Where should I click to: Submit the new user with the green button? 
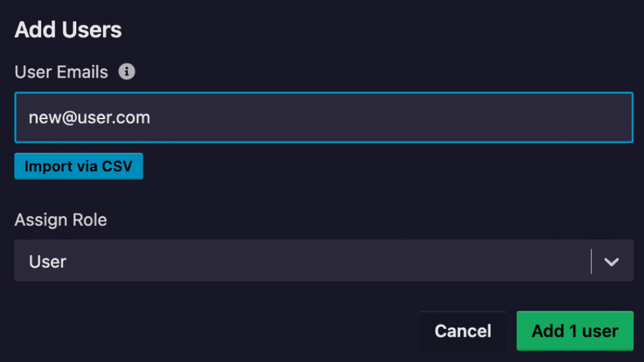click(575, 331)
